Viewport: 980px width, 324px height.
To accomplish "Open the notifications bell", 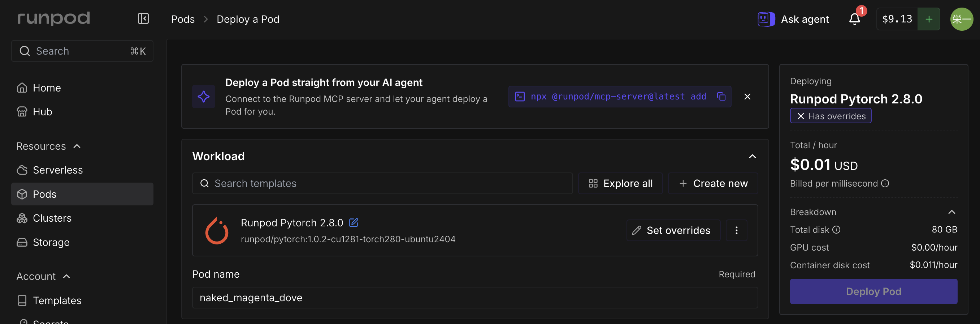I will [854, 19].
